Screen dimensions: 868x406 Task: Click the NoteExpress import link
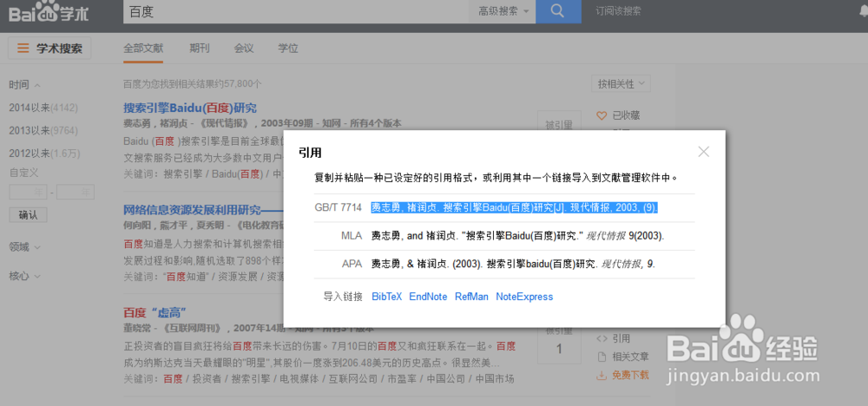pos(524,297)
